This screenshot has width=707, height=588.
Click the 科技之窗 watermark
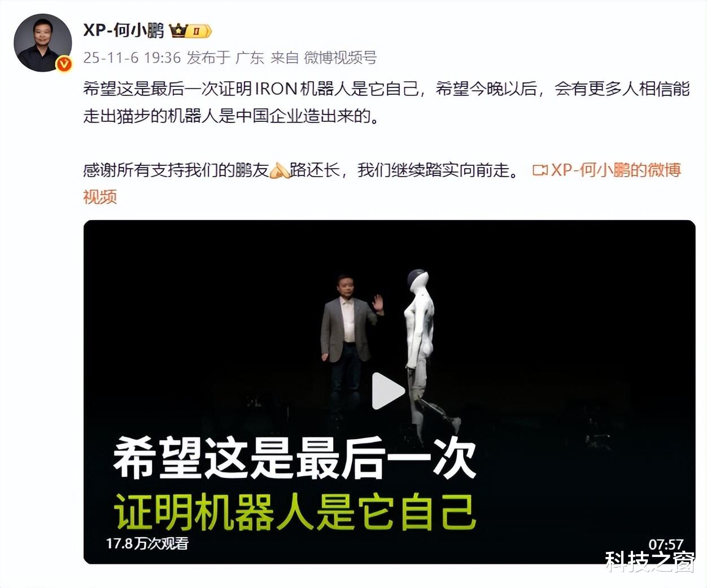(x=649, y=562)
